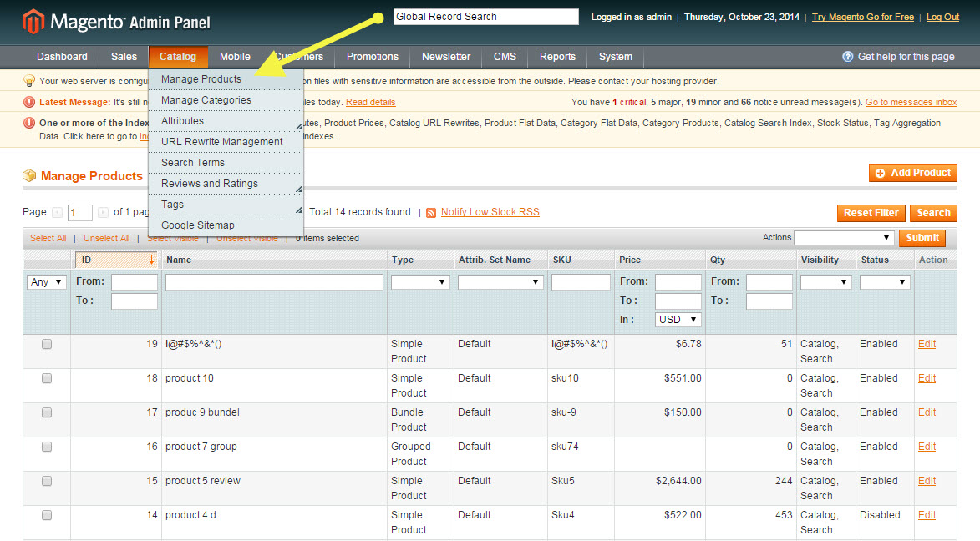The height and width of the screenshot is (541, 980).
Task: Go to next page arrow icon
Action: click(x=103, y=212)
